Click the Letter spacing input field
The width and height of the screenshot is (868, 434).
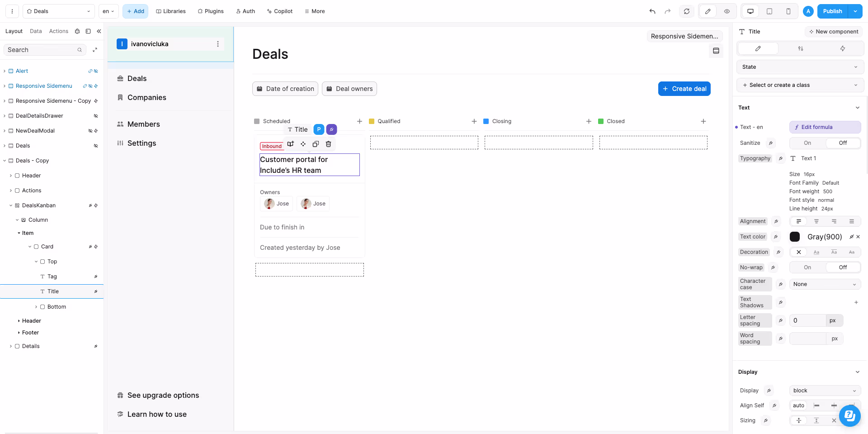tap(807, 320)
